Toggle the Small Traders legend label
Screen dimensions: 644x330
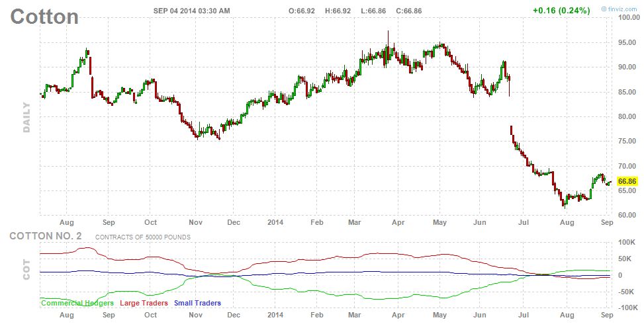197,303
